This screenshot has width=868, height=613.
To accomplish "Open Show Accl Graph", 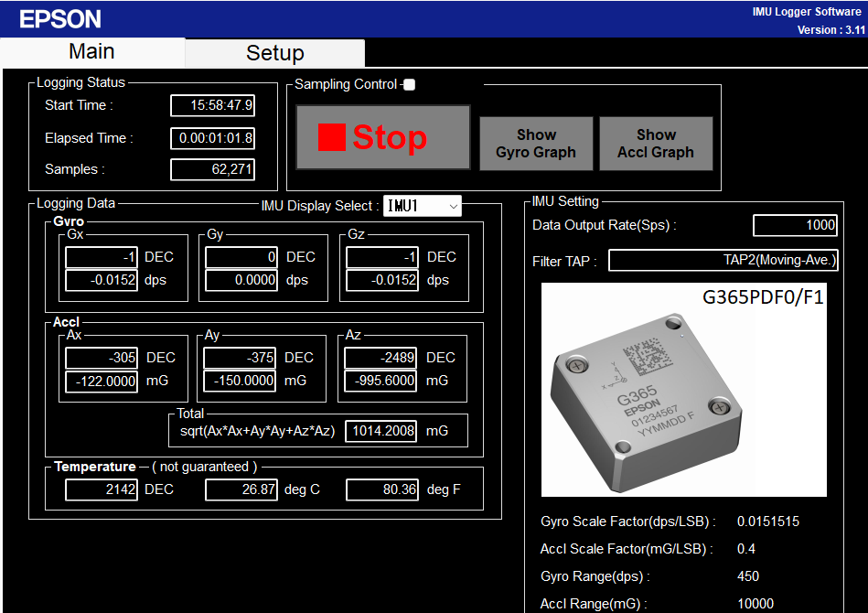I will [x=656, y=144].
